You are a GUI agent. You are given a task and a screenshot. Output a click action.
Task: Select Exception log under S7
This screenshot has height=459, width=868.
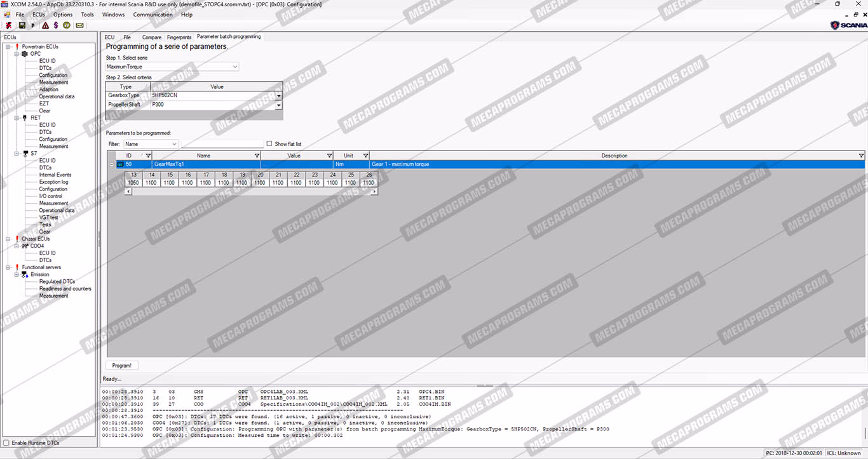click(x=53, y=182)
